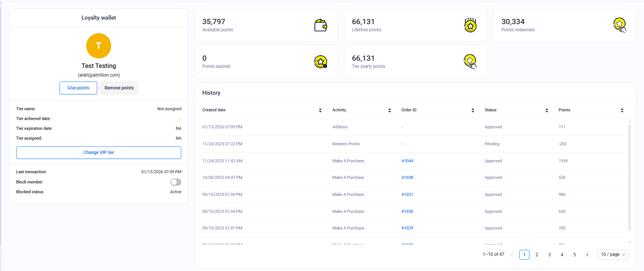The image size is (644, 271).
Task: Click the orange T profile avatar
Action: point(99,46)
